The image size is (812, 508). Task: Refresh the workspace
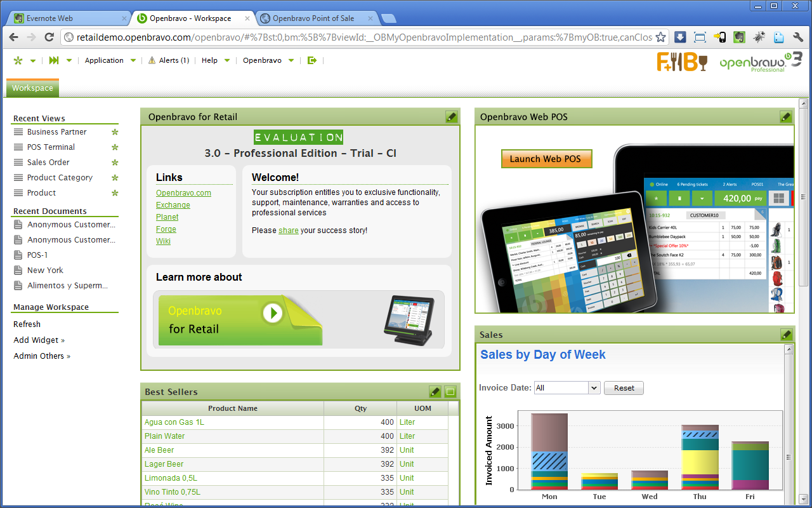27,324
